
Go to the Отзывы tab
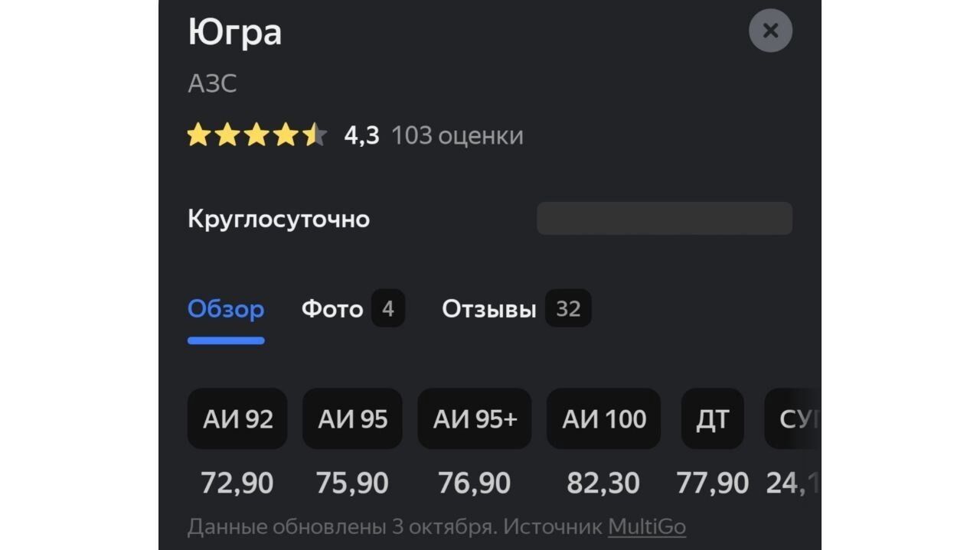point(489,310)
